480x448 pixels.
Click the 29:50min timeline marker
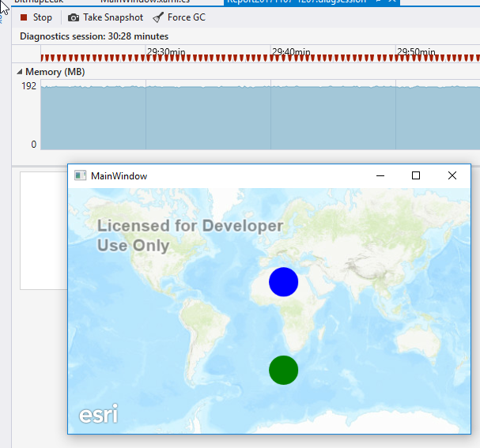click(x=416, y=51)
